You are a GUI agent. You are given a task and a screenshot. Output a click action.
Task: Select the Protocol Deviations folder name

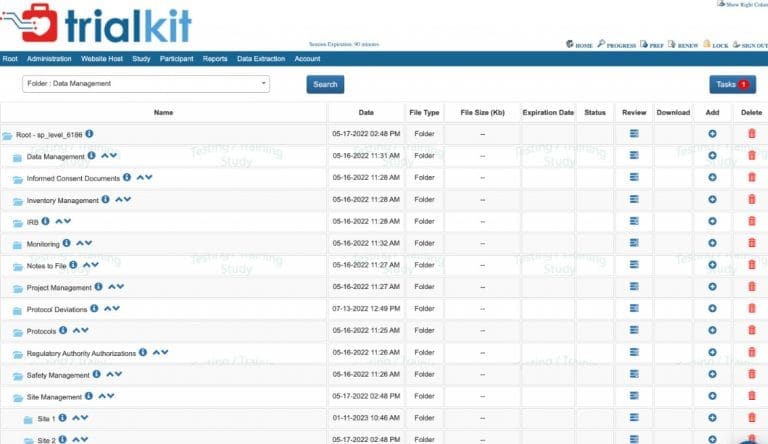click(x=57, y=310)
